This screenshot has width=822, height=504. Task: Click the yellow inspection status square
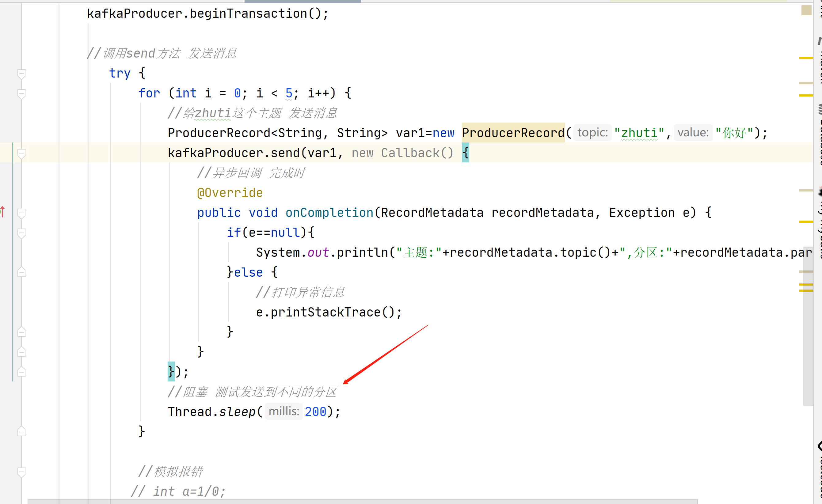click(806, 10)
